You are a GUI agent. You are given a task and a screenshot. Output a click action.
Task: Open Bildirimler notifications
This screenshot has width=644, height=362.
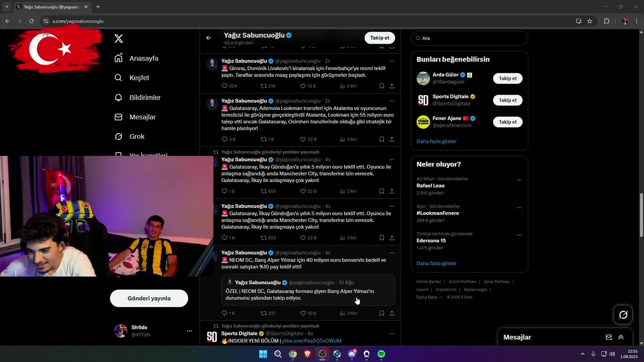(x=138, y=98)
